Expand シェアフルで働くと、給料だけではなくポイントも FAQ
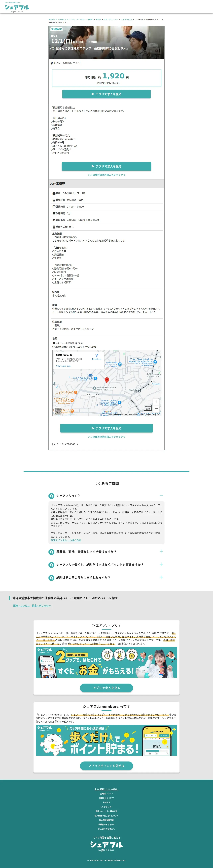The image size is (213, 868). click(x=106, y=564)
